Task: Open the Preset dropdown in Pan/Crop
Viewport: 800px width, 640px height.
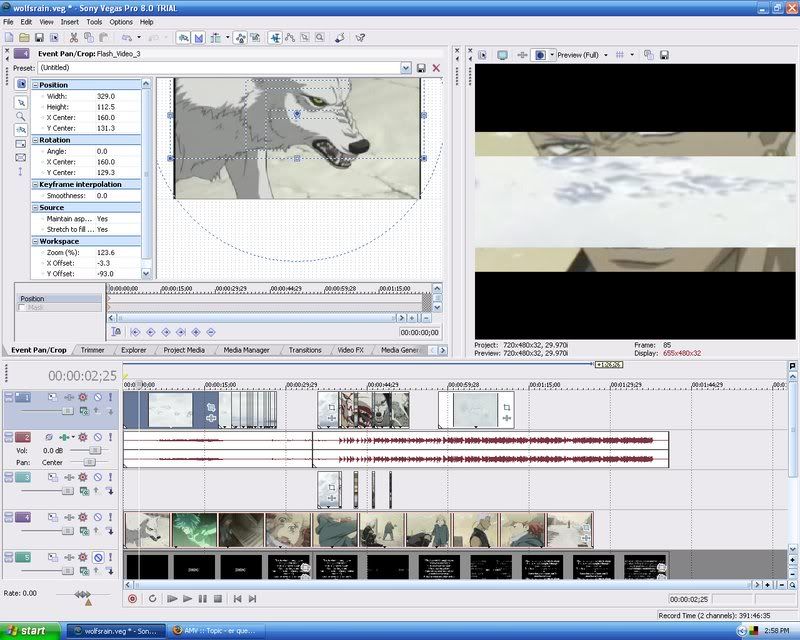Action: 406,68
